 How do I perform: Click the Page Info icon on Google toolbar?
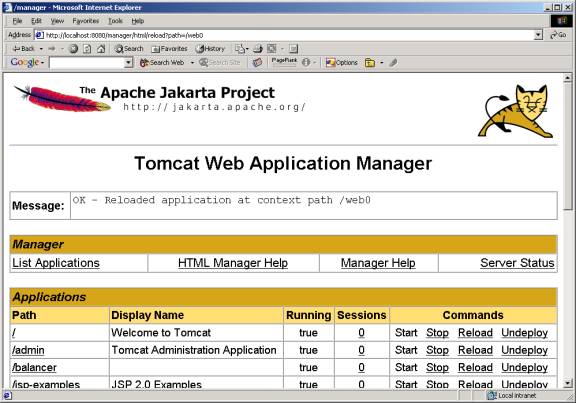coord(306,62)
